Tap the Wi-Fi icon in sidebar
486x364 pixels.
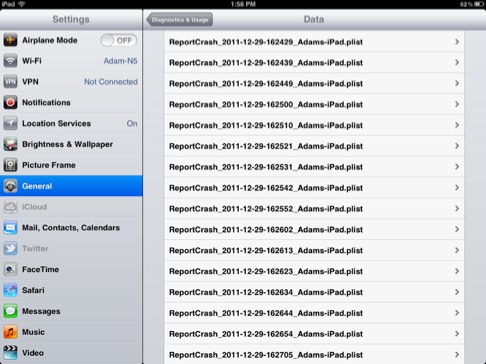(x=10, y=61)
